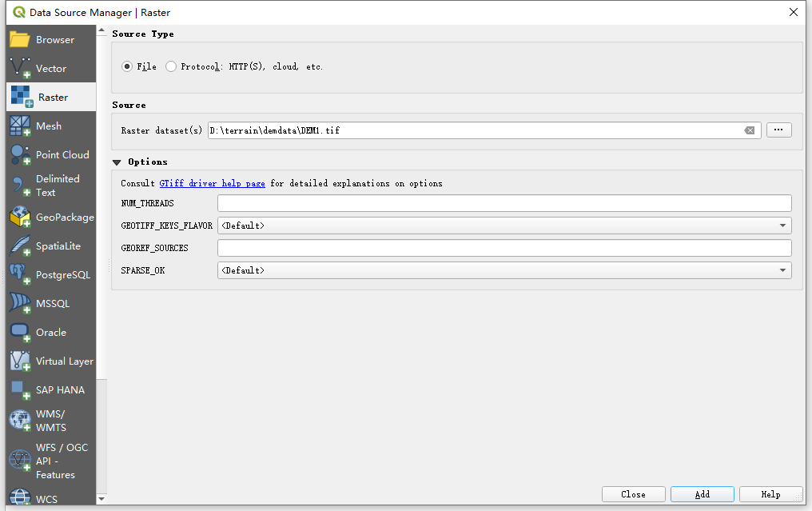Select the Vector data source icon
812x511 pixels.
point(20,68)
